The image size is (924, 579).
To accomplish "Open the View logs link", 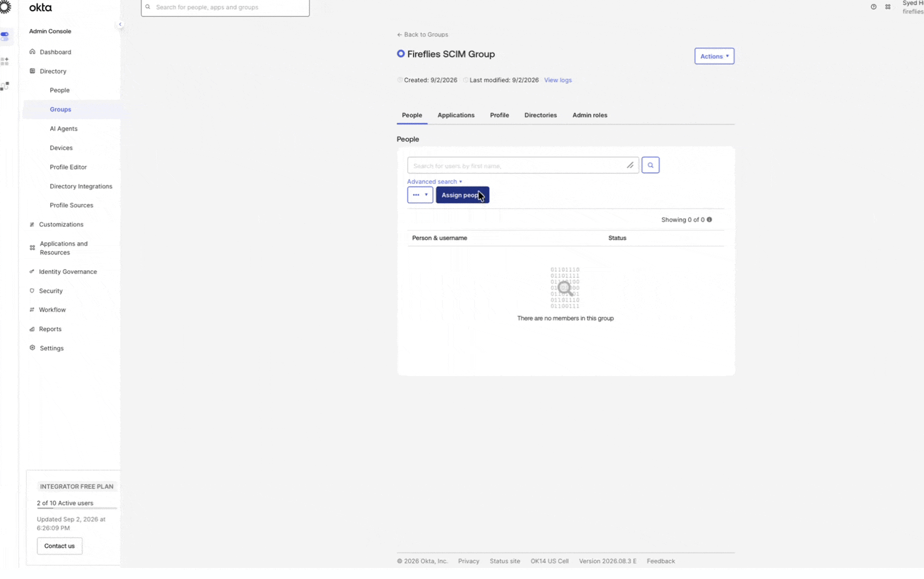I will pyautogui.click(x=558, y=80).
